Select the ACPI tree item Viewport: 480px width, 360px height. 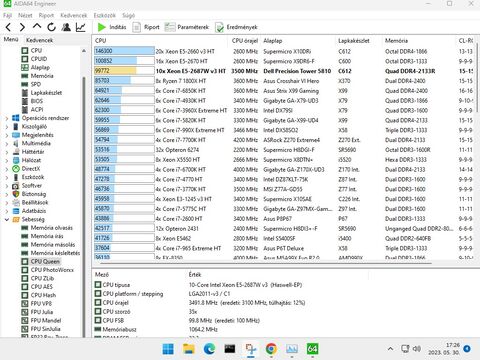[x=32, y=109]
